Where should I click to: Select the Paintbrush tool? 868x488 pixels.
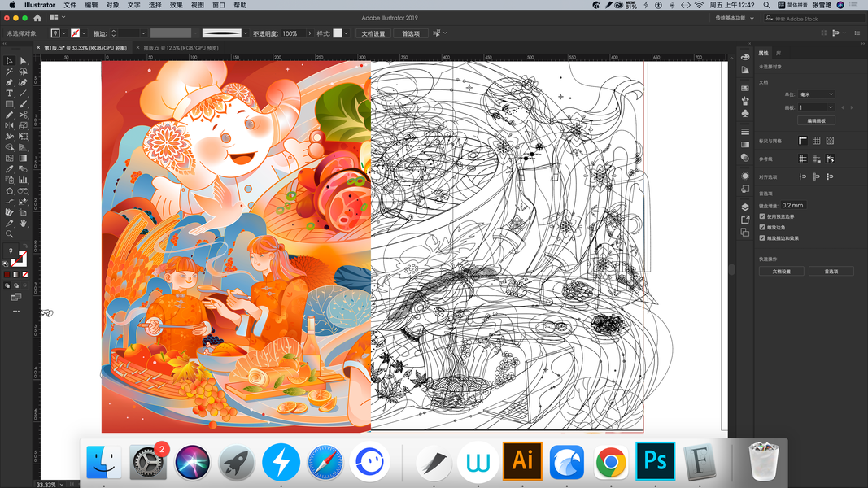(23, 104)
